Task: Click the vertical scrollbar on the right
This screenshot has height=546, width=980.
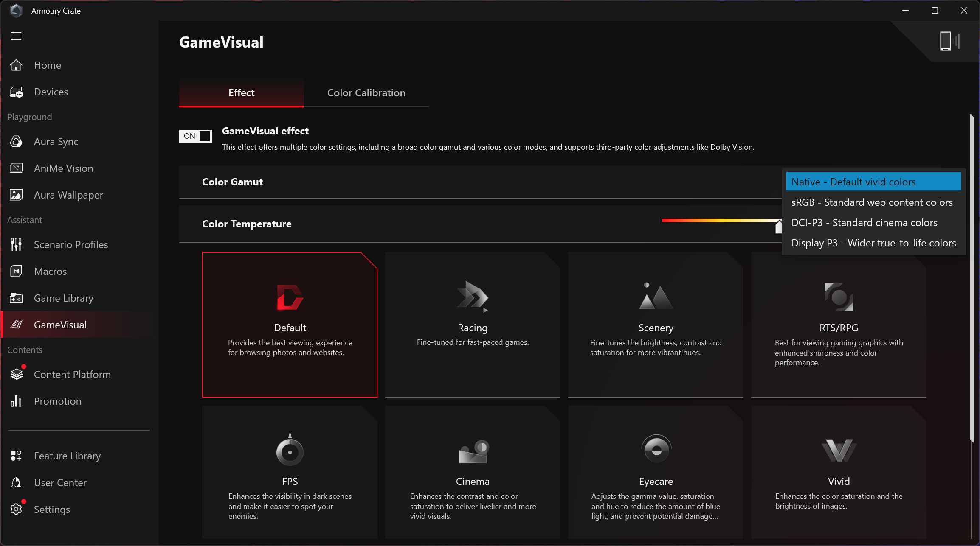Action: (x=971, y=278)
